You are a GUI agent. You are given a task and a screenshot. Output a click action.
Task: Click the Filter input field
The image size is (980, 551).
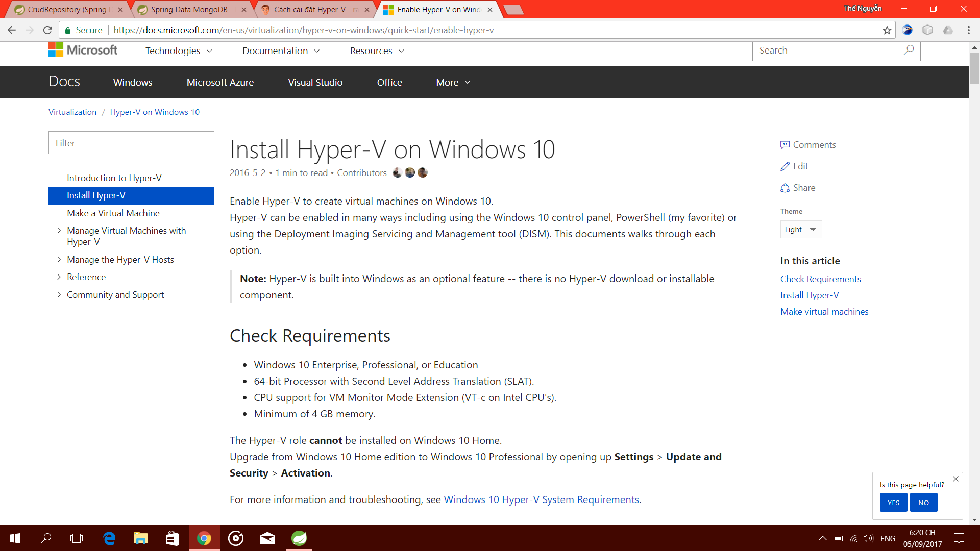point(131,143)
